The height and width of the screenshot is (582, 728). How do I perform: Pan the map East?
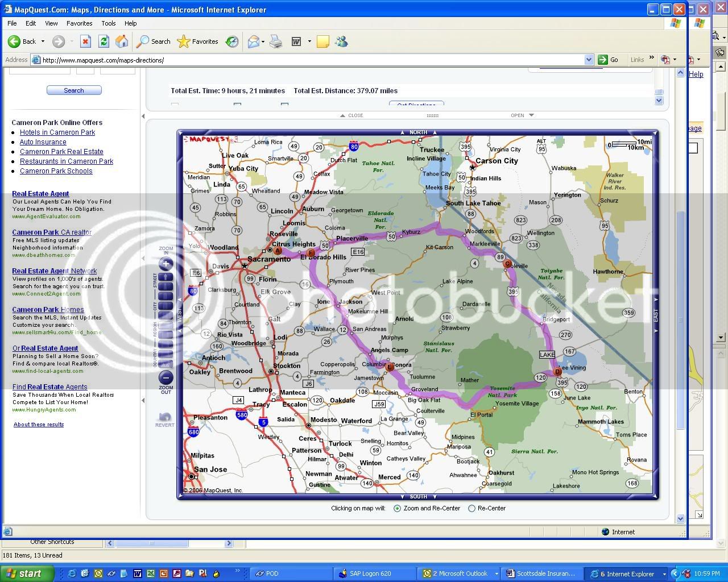click(655, 315)
